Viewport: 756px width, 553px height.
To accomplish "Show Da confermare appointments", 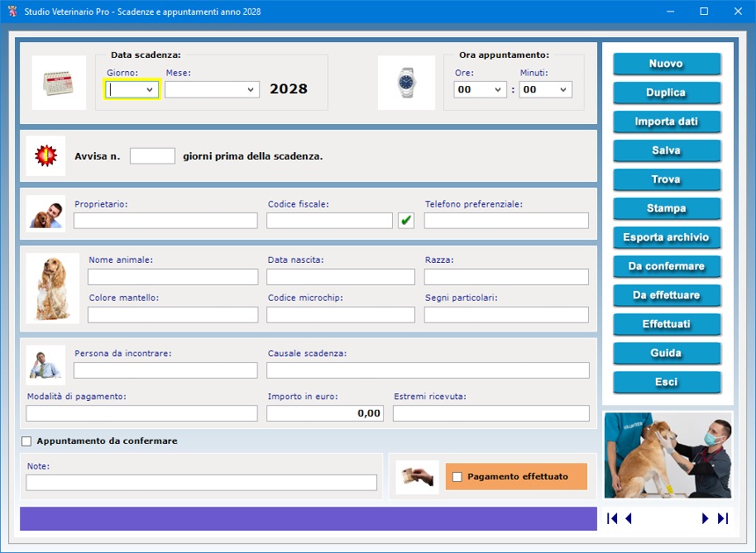I will [x=667, y=266].
